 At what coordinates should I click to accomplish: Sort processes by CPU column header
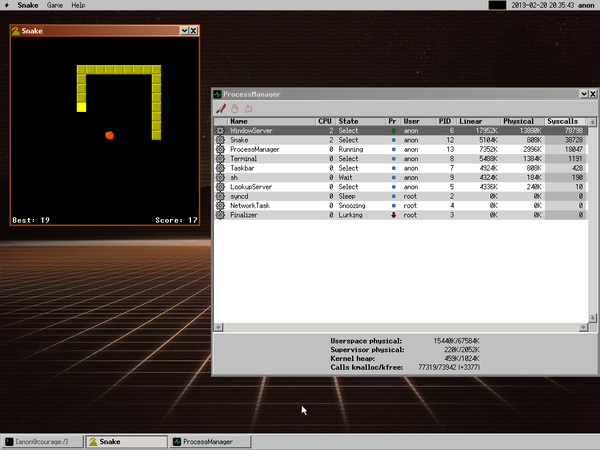click(325, 121)
